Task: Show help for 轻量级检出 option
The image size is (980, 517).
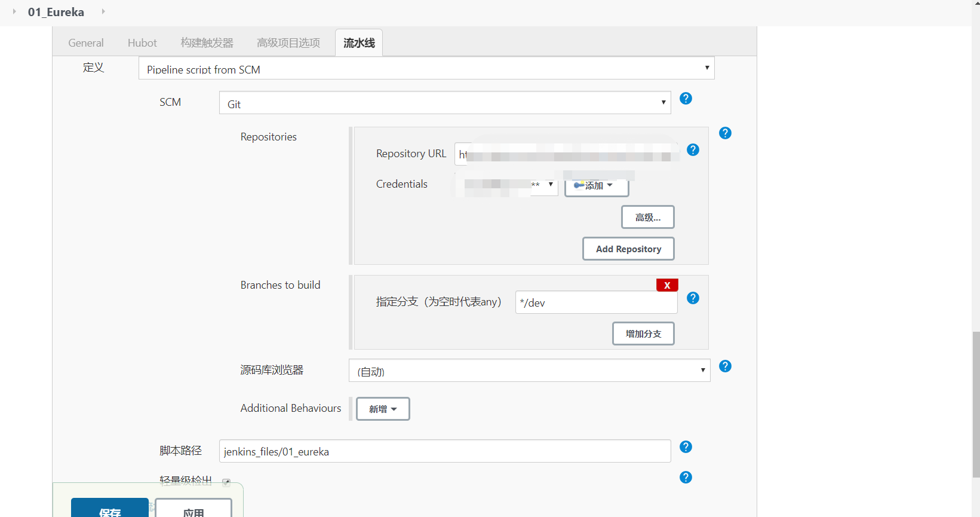Action: [686, 478]
